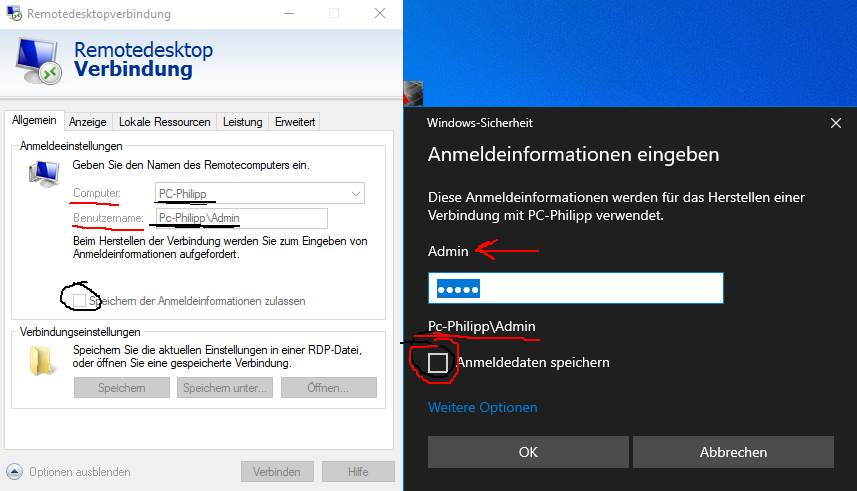Click the Anmeldeeinstellungen group label
This screenshot has height=491, width=857.
coord(71,146)
